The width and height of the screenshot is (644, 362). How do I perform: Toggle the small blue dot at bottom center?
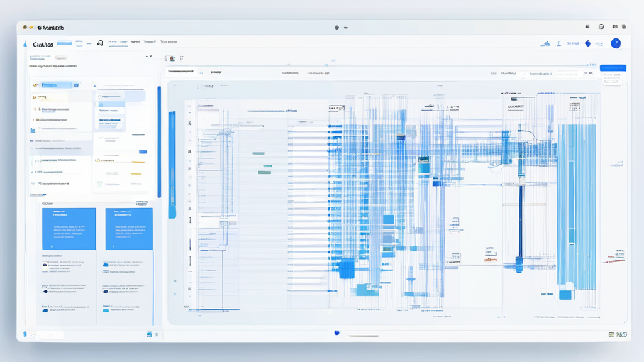tap(336, 332)
